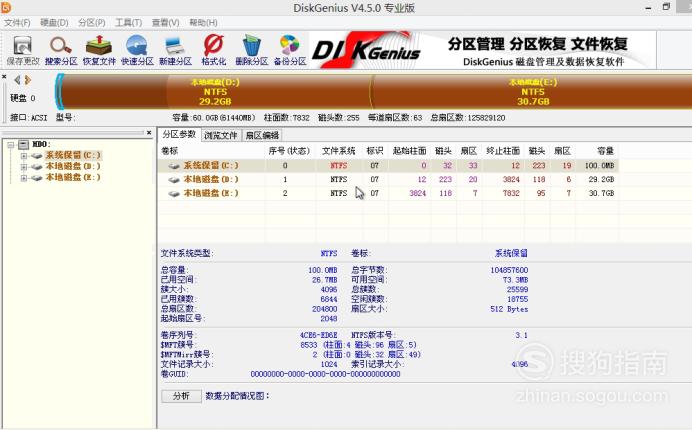Expand 本地磁盘(E:) node in tree
Screen dimensions: 692x430
(x=24, y=178)
